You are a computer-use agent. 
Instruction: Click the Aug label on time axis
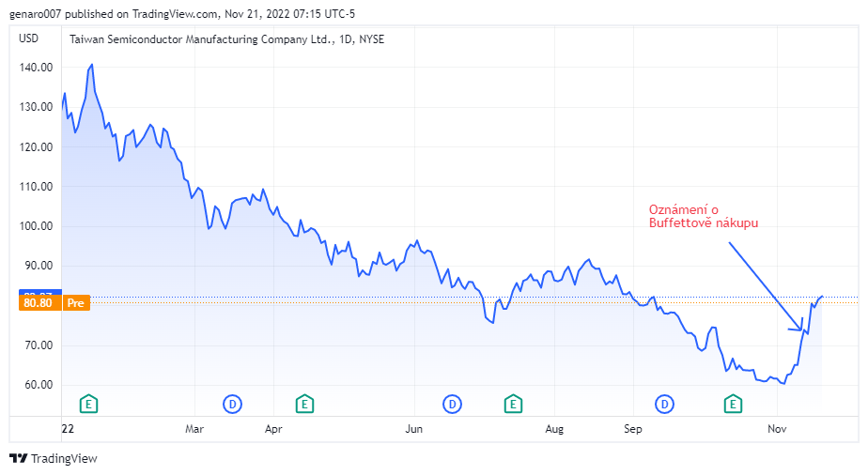(x=554, y=429)
